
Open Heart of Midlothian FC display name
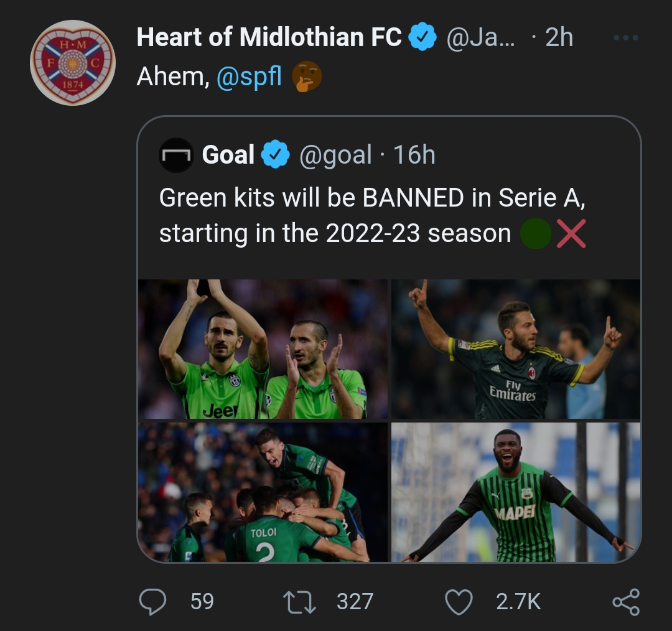pos(269,37)
